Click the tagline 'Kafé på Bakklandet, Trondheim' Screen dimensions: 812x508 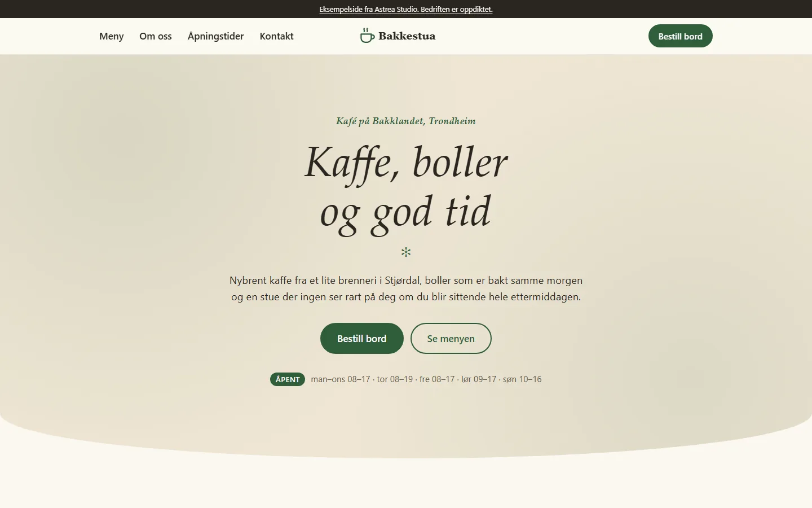[406, 121]
